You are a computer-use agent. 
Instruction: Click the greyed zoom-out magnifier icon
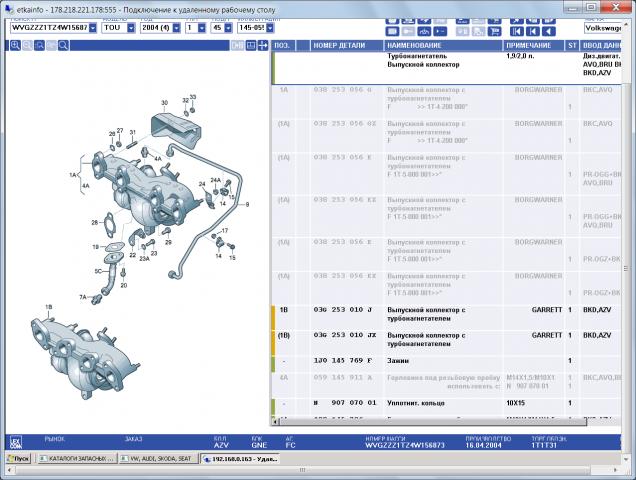click(27, 45)
